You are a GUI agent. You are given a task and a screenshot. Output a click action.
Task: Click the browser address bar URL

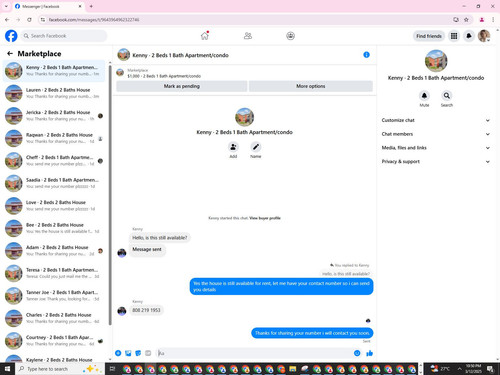pyautogui.click(x=94, y=20)
